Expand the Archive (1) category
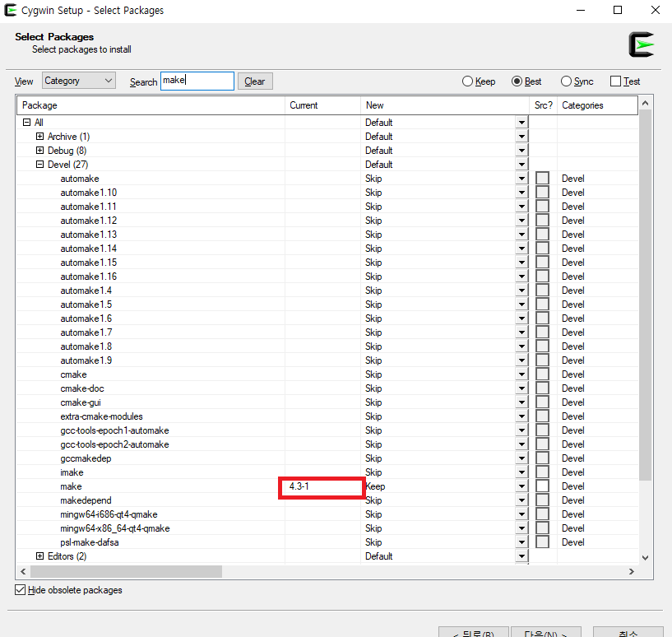The width and height of the screenshot is (672, 637). pos(39,137)
